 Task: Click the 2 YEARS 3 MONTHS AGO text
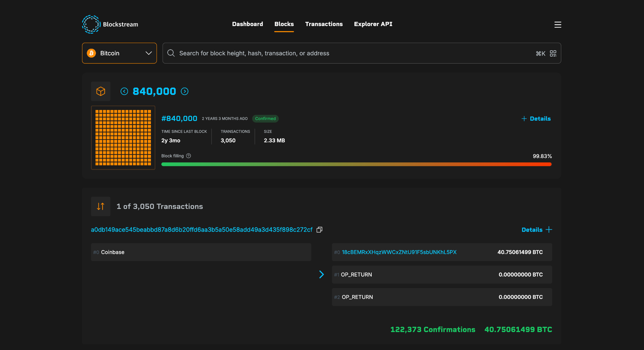[225, 118]
